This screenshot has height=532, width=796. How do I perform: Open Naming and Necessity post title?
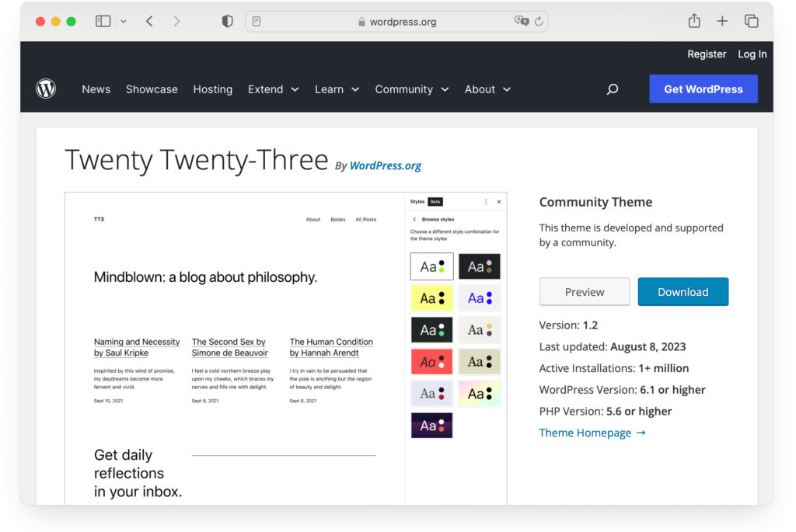(x=137, y=347)
